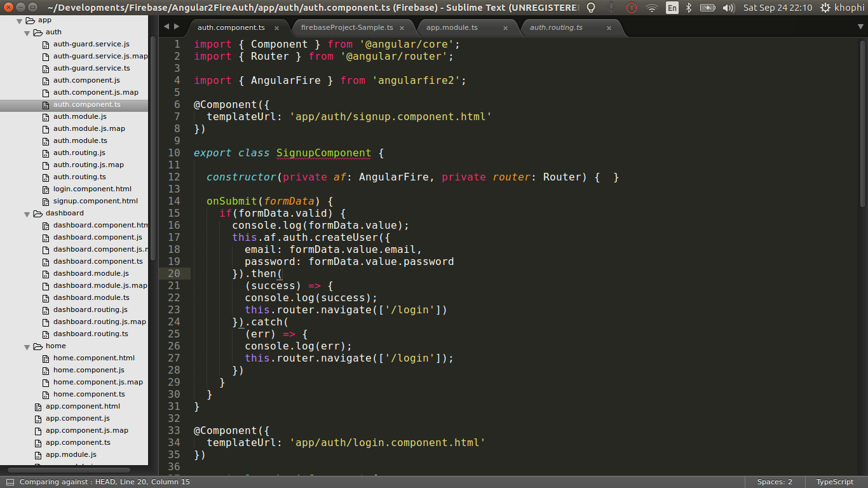The width and height of the screenshot is (868, 488).
Task: Click the back navigation arrow
Action: (166, 27)
